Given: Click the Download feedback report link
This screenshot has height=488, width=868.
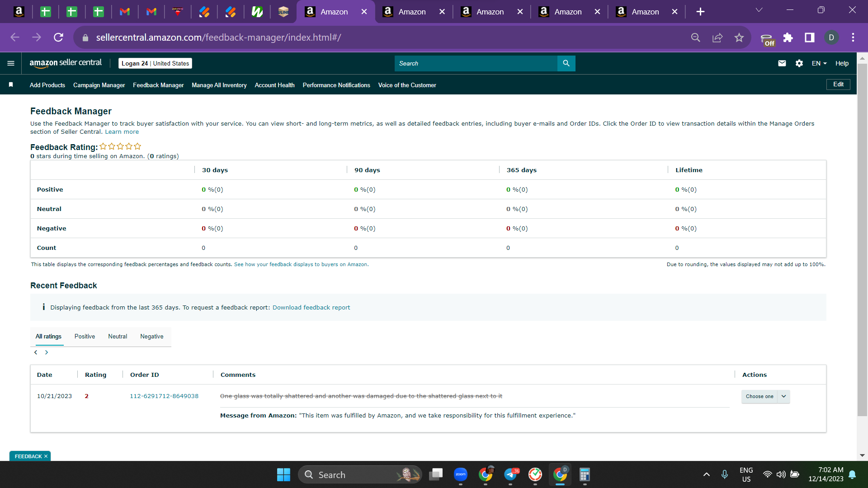Looking at the screenshot, I should click(311, 308).
